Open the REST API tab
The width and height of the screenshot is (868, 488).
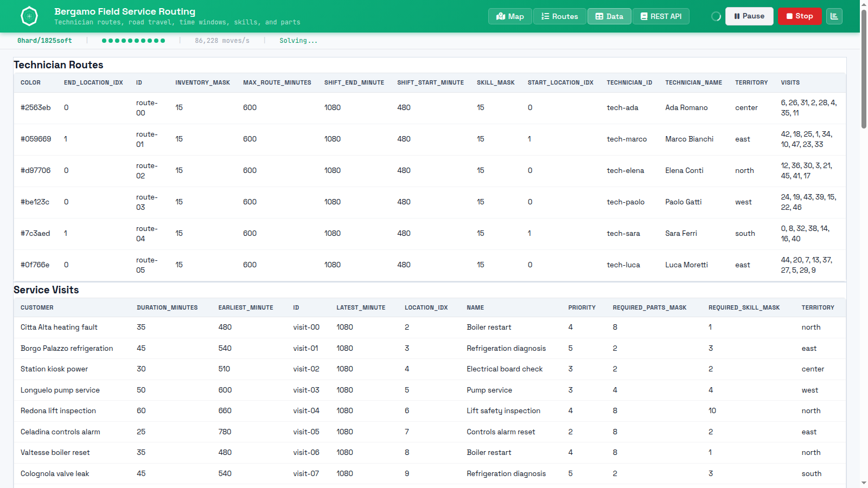point(661,16)
